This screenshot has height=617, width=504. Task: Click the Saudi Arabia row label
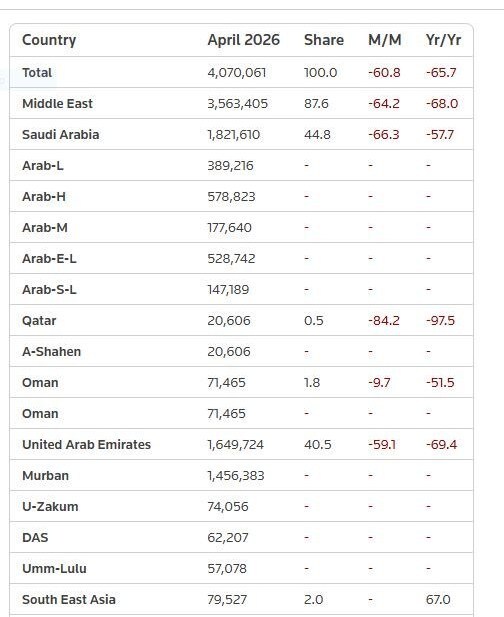pos(61,135)
